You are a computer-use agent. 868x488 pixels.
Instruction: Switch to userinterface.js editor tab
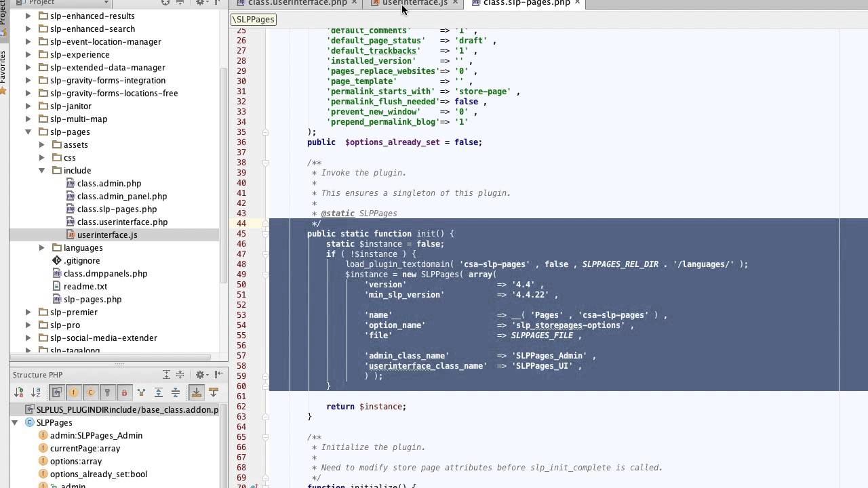(414, 3)
